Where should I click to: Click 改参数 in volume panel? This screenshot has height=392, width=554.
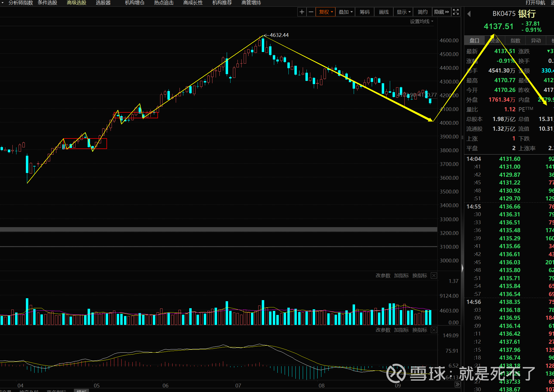[x=383, y=276]
